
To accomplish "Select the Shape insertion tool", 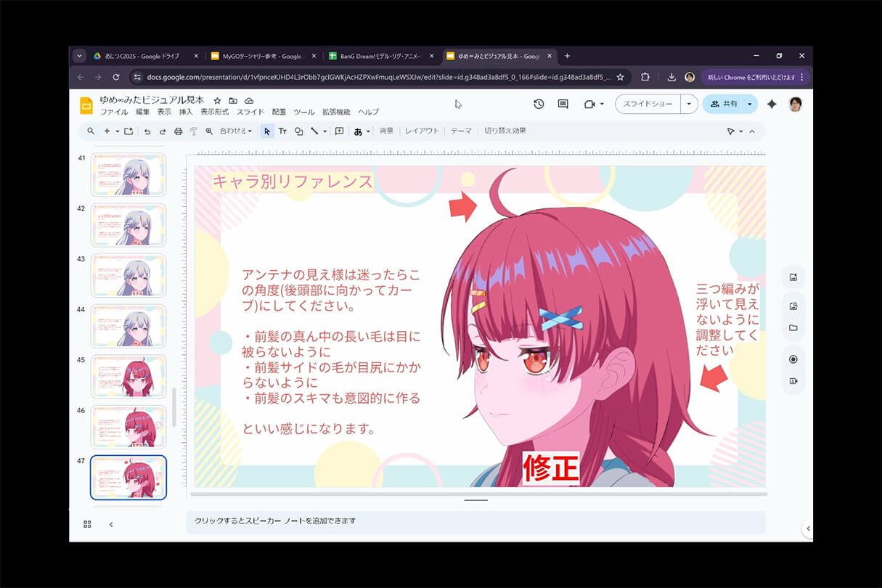I will pos(298,131).
